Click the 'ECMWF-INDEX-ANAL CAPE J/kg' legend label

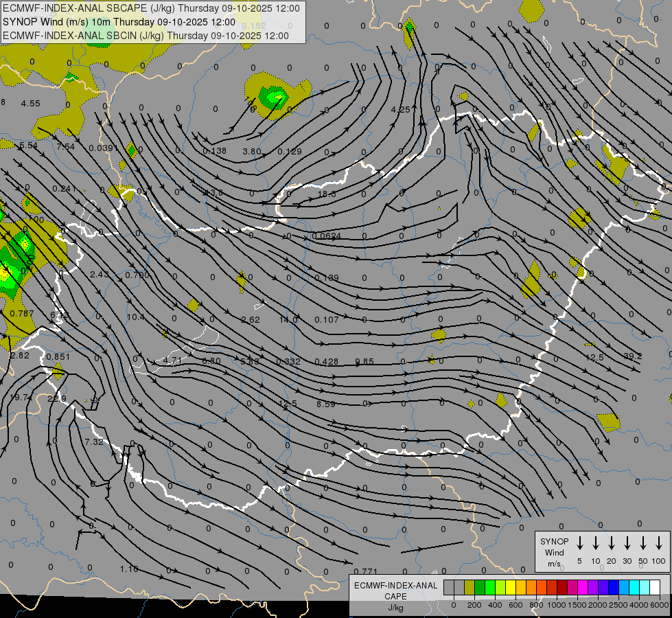pos(395,596)
